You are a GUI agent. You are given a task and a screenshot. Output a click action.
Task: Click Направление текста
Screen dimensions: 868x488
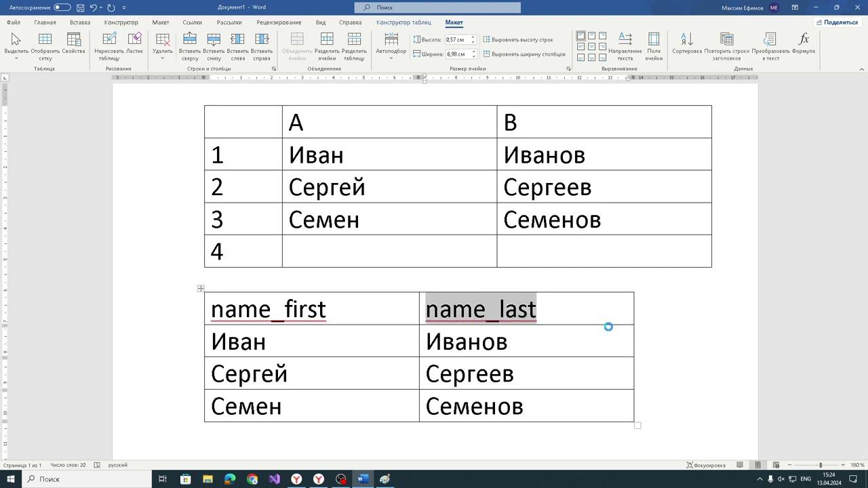click(x=625, y=46)
